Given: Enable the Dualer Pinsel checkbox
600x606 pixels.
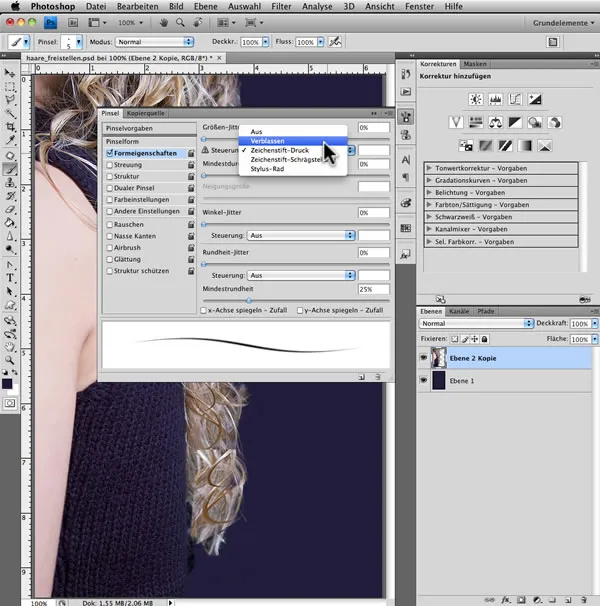Looking at the screenshot, I should tap(110, 187).
